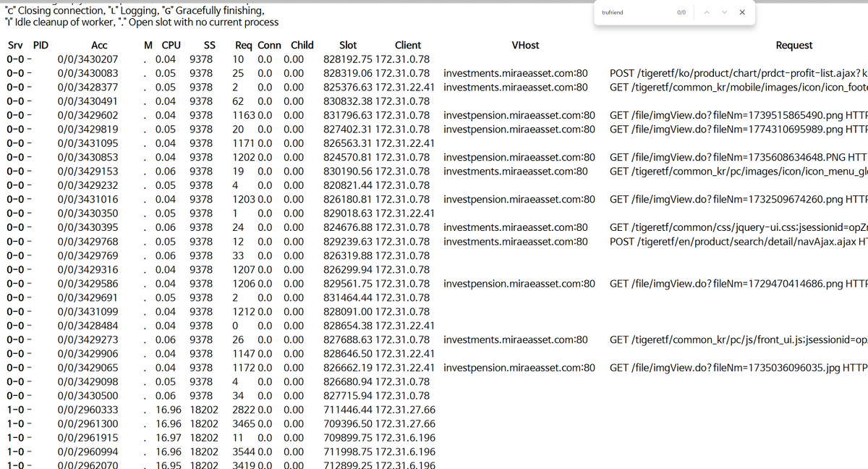Click the Req value 2822

click(244, 410)
